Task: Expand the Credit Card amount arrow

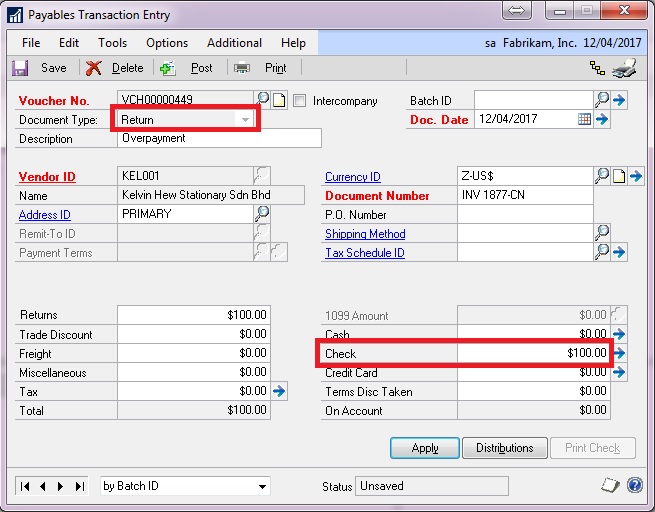Action: click(619, 372)
